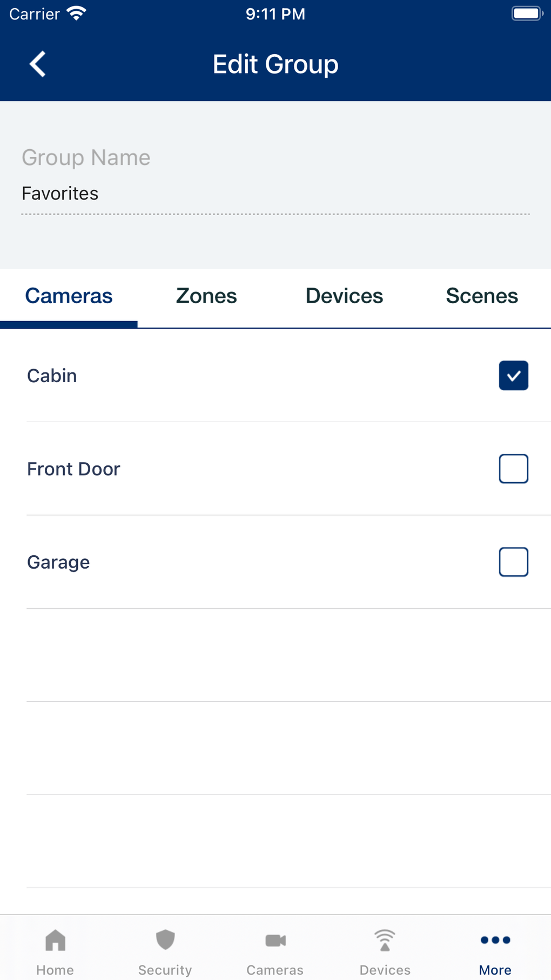Image resolution: width=551 pixels, height=980 pixels.
Task: Open the Devices signal icon
Action: (x=385, y=941)
